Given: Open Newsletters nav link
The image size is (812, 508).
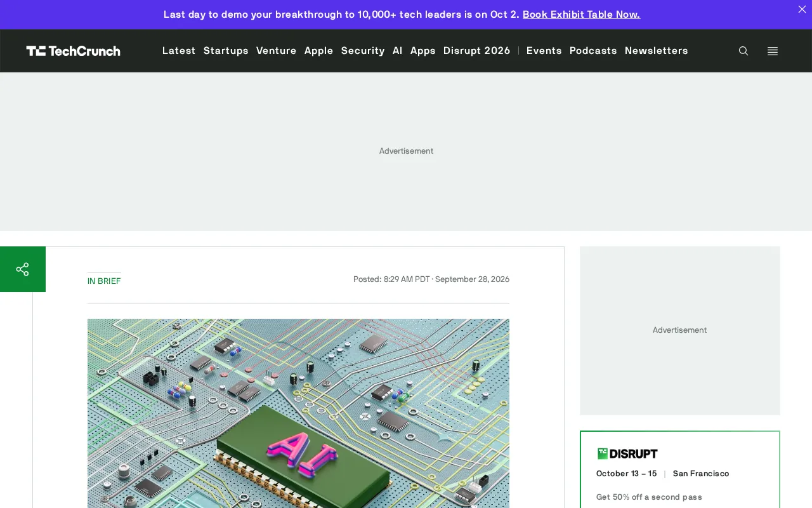Looking at the screenshot, I should pyautogui.click(x=657, y=51).
